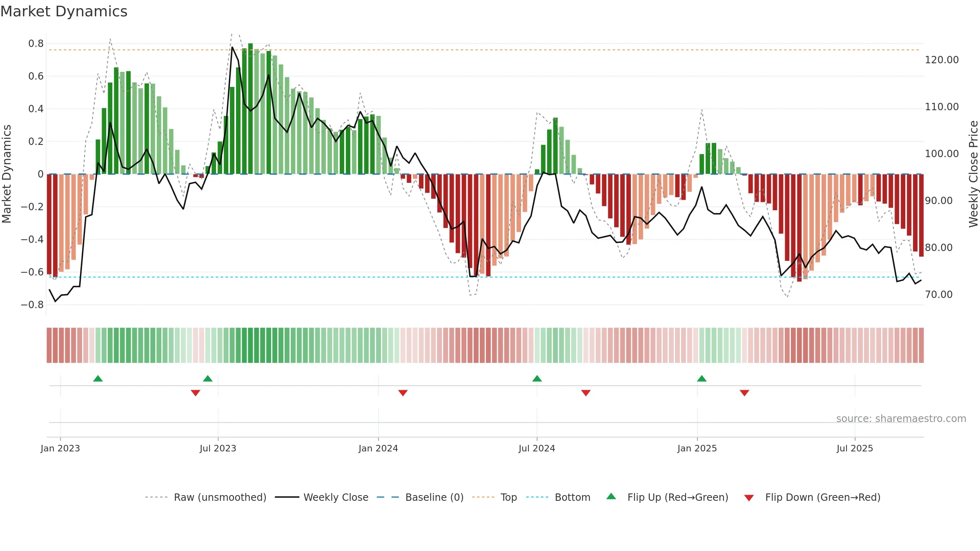Select the last red flip-down marker after Jan 2025

coord(744,393)
